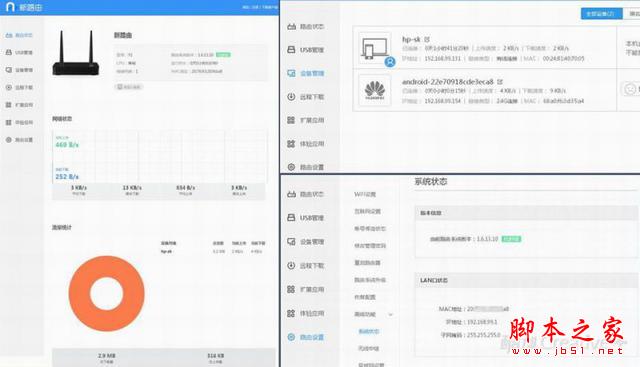640x367 pixels.
Task: Select 路由设置 icon in device management window
Action: 291,167
